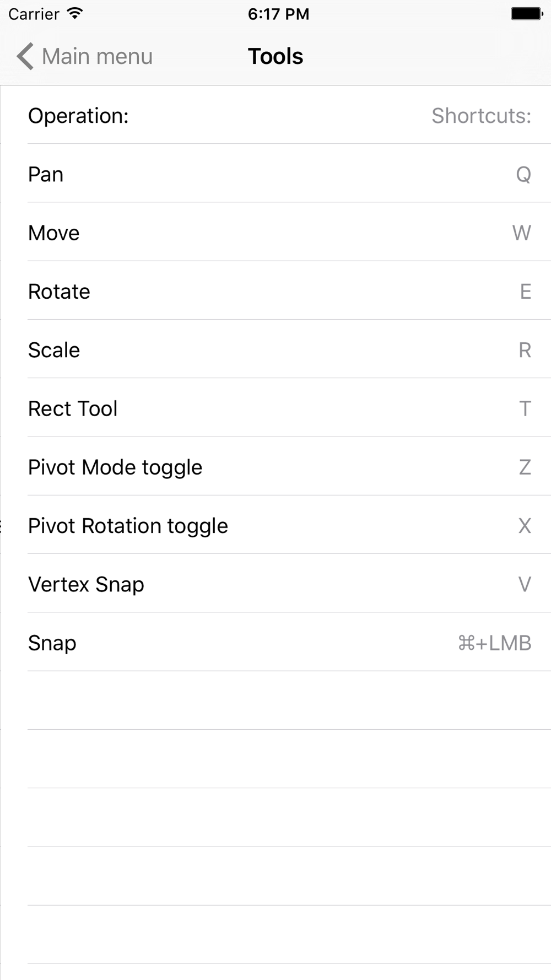Image resolution: width=551 pixels, height=980 pixels.
Task: Select the Pan operation row
Action: click(275, 173)
